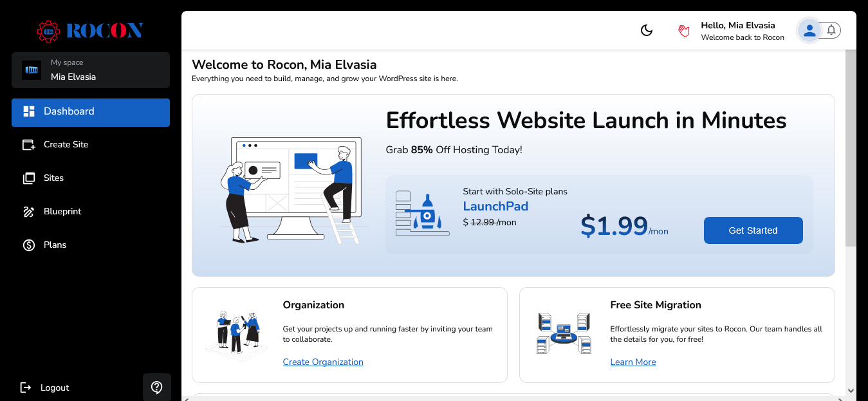Click the Rocon logo
The width and height of the screenshot is (868, 401).
[x=90, y=31]
